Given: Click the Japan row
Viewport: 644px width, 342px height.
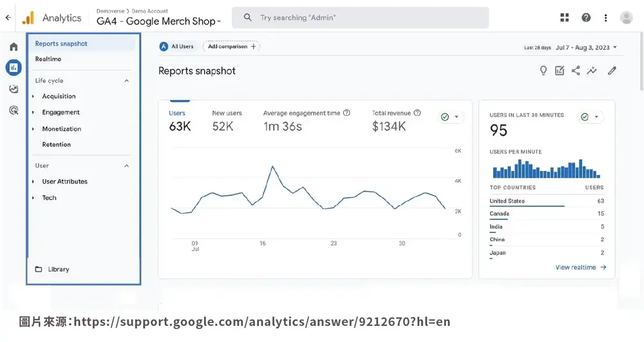Looking at the screenshot, I should pos(547,253).
